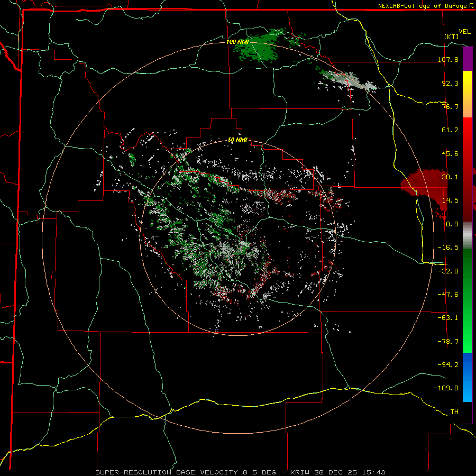Click the gray near-zero segment of color bar

pyautogui.click(x=467, y=235)
